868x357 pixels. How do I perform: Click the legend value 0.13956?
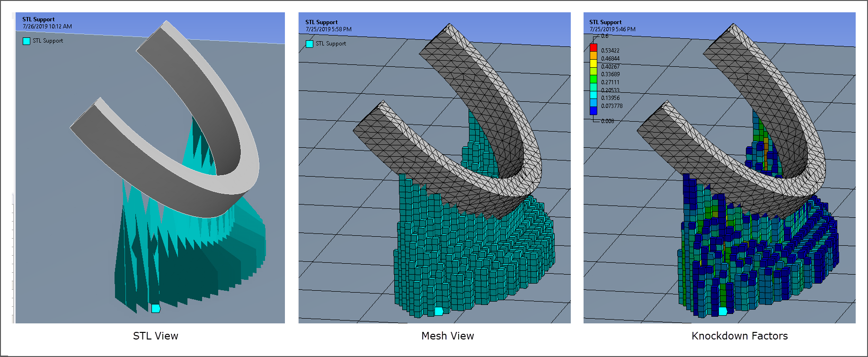tap(610, 98)
